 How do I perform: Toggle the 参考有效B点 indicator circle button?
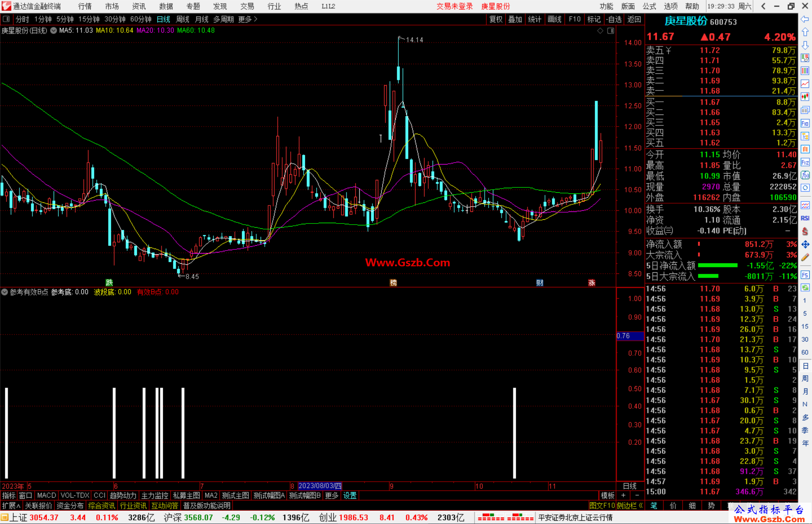[5, 292]
